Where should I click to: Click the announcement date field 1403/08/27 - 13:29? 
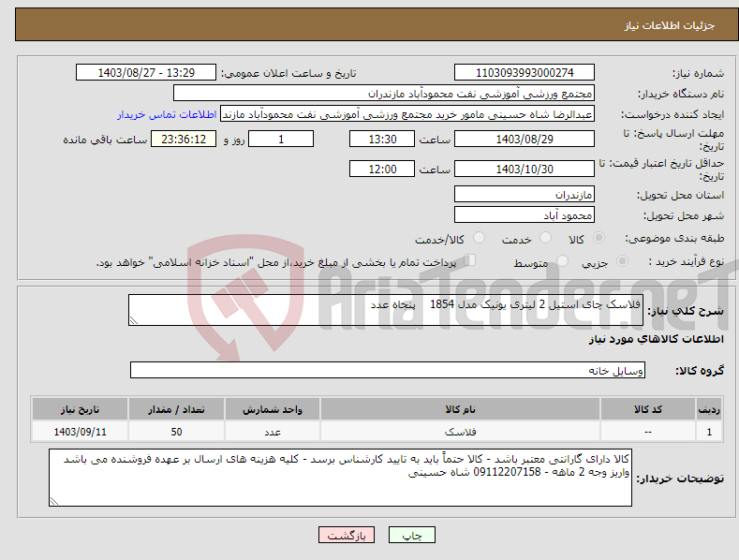(x=145, y=73)
